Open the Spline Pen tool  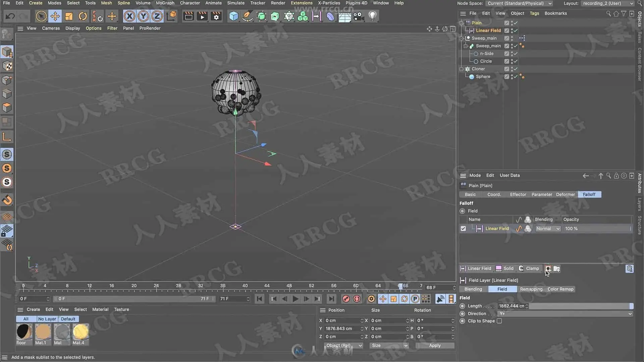click(248, 16)
